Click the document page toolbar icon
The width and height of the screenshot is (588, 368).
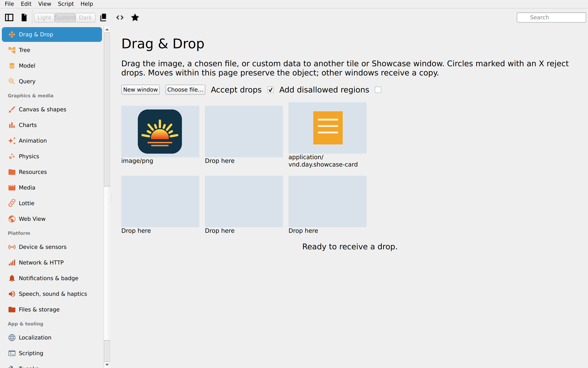point(24,17)
